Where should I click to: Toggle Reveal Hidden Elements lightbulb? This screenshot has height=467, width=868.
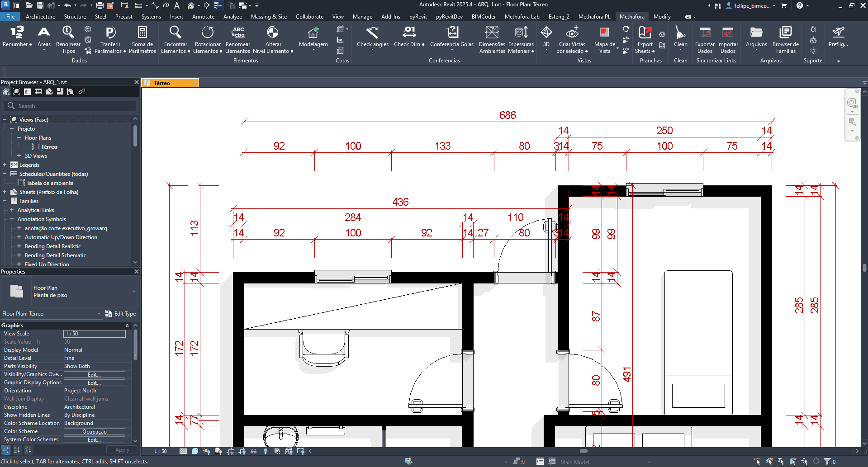click(x=266, y=451)
